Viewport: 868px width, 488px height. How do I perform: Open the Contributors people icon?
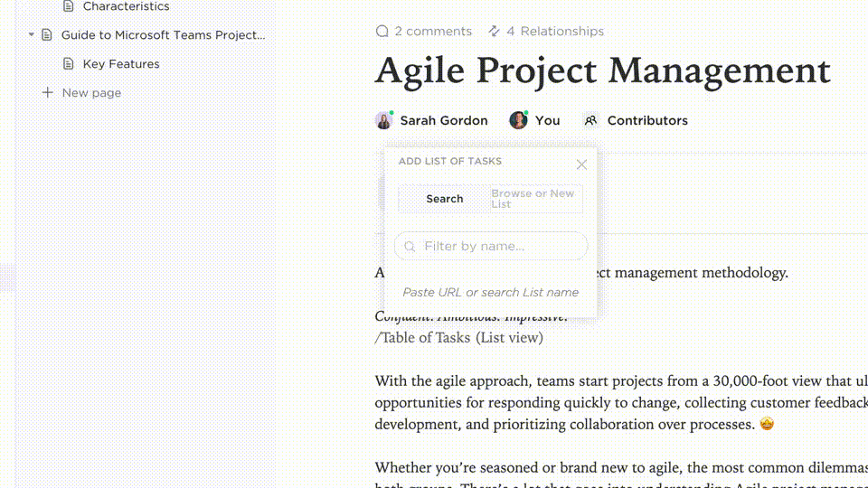pos(590,120)
